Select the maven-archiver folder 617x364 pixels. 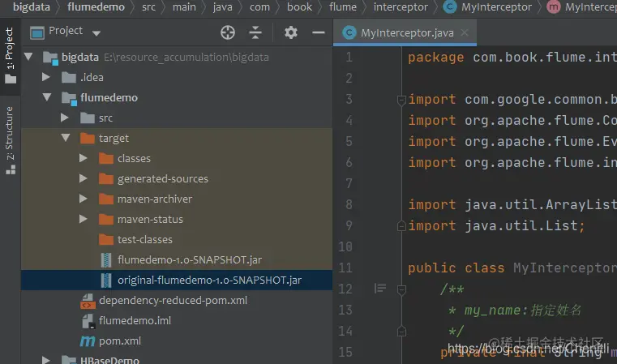pos(155,199)
